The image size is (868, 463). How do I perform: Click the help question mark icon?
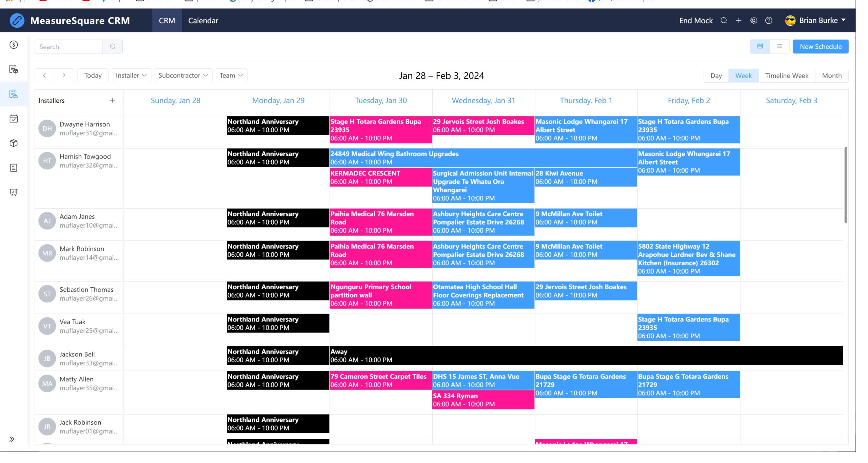pos(769,21)
